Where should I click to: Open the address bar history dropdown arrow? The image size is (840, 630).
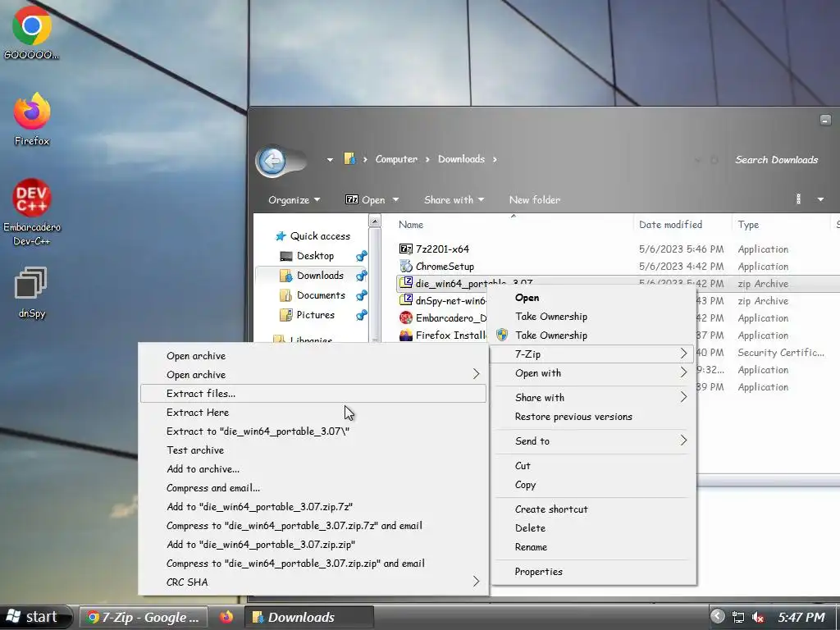click(330, 160)
